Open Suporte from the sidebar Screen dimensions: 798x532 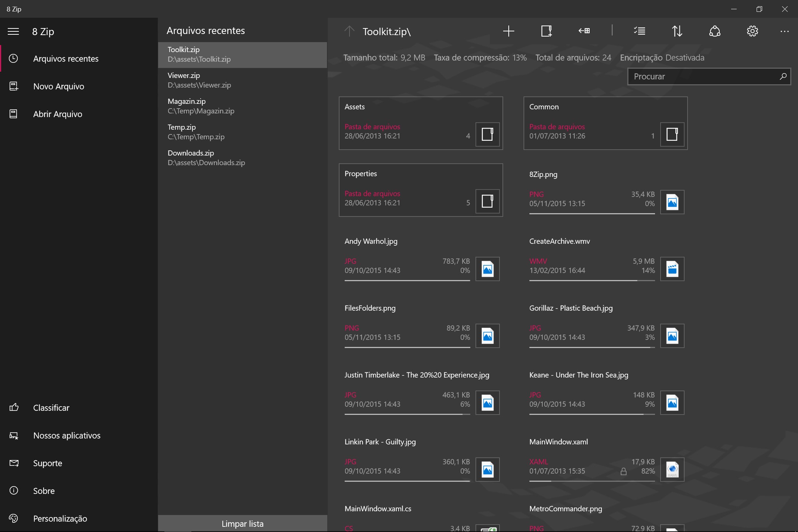(79, 463)
